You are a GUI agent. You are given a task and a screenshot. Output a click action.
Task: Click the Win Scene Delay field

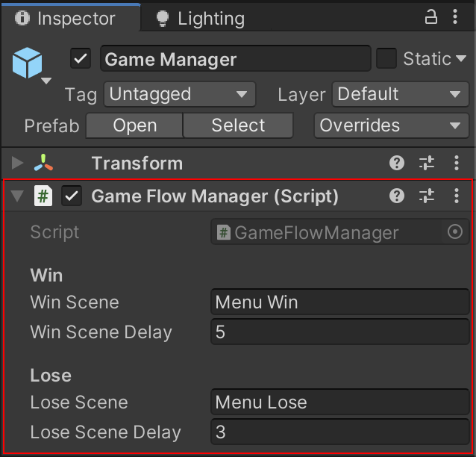339,332
